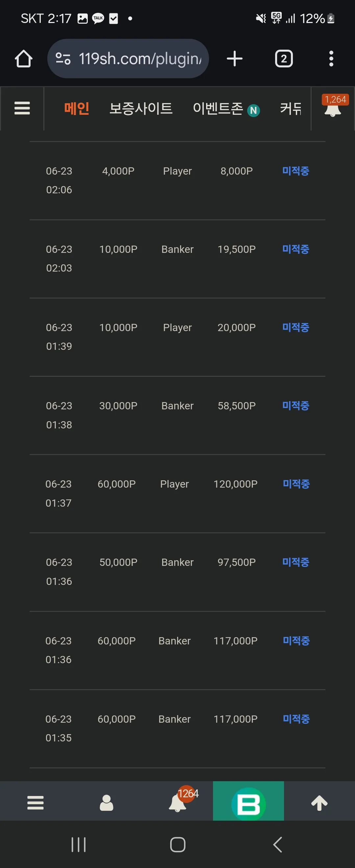This screenshot has width=355, height=868.
Task: Select the 메인 tab
Action: pos(77,108)
